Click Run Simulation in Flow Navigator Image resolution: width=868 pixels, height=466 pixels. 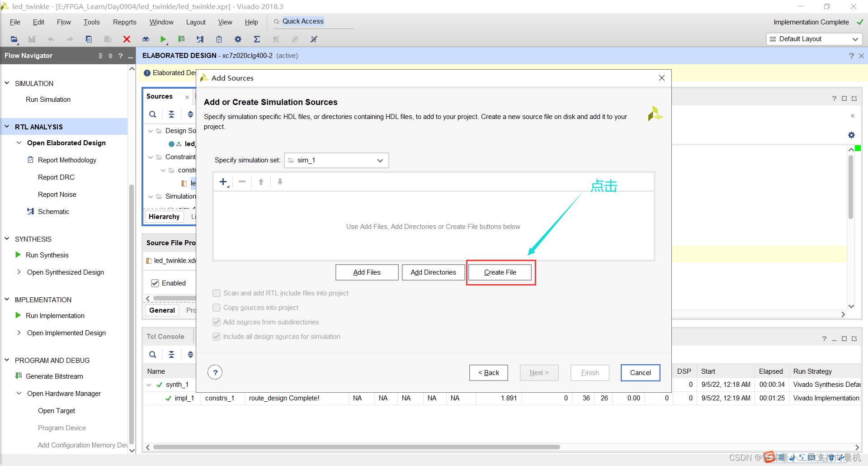coord(48,100)
